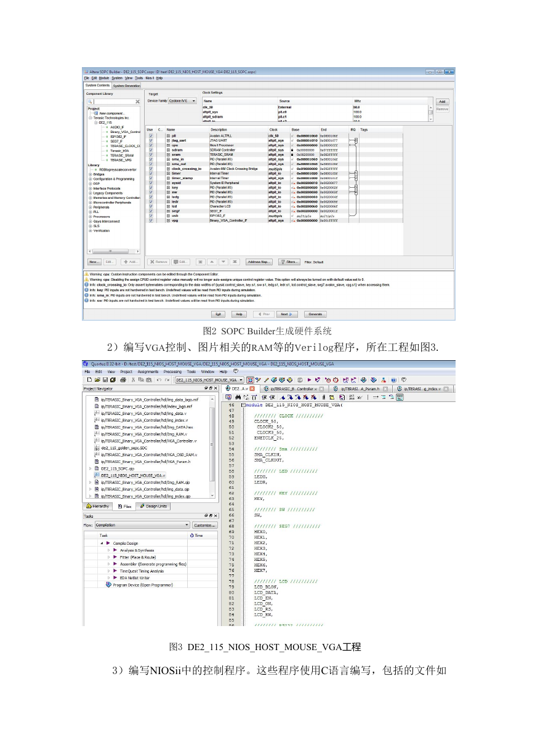
Task: Click the Cut scissors icon in Quartus toolbar
Action: (x=132, y=380)
